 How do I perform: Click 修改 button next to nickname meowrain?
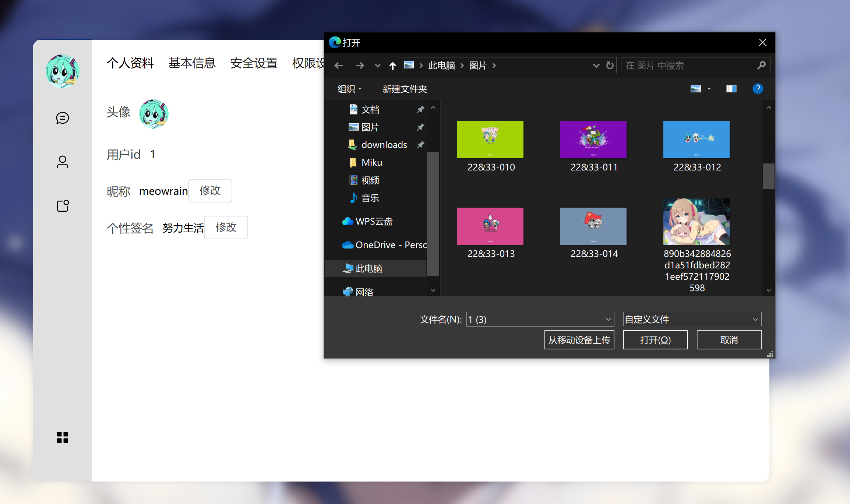coord(210,191)
